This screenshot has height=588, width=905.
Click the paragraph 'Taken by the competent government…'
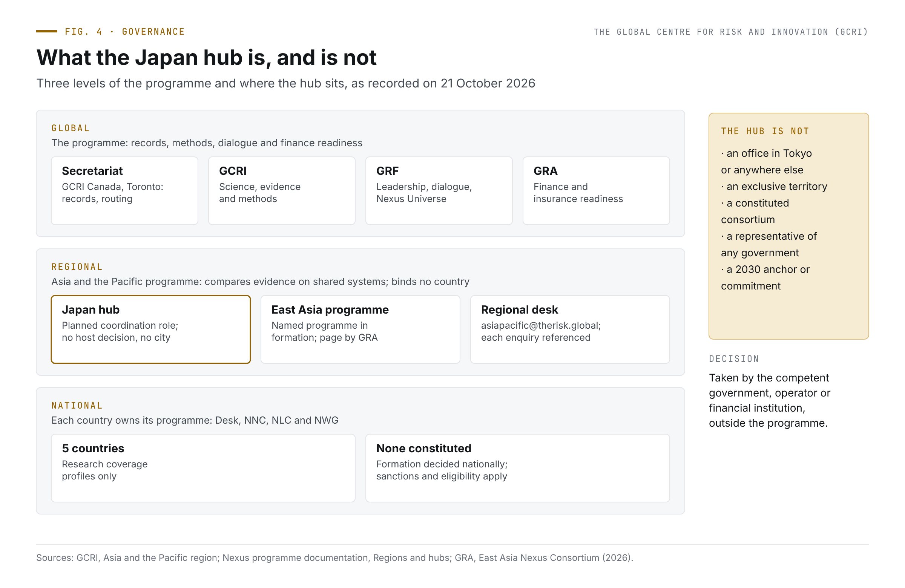(770, 400)
